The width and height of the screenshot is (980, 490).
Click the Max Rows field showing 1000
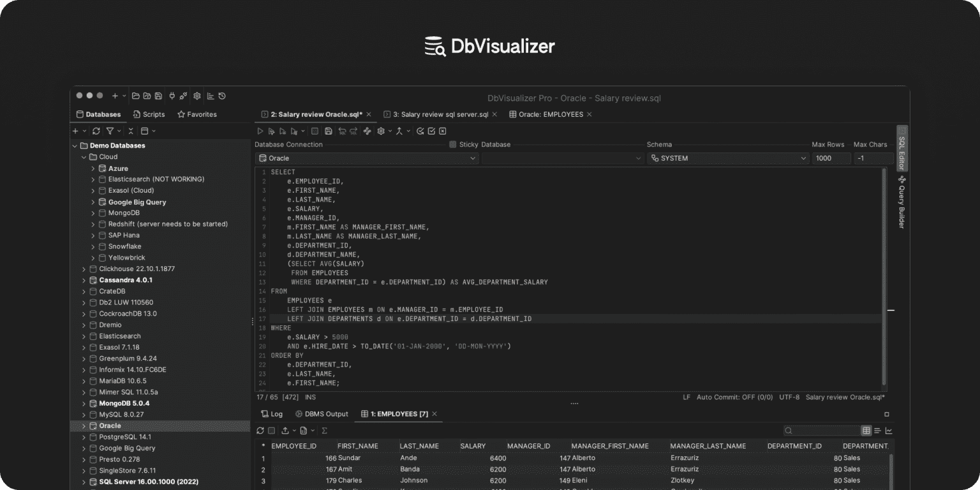(831, 158)
